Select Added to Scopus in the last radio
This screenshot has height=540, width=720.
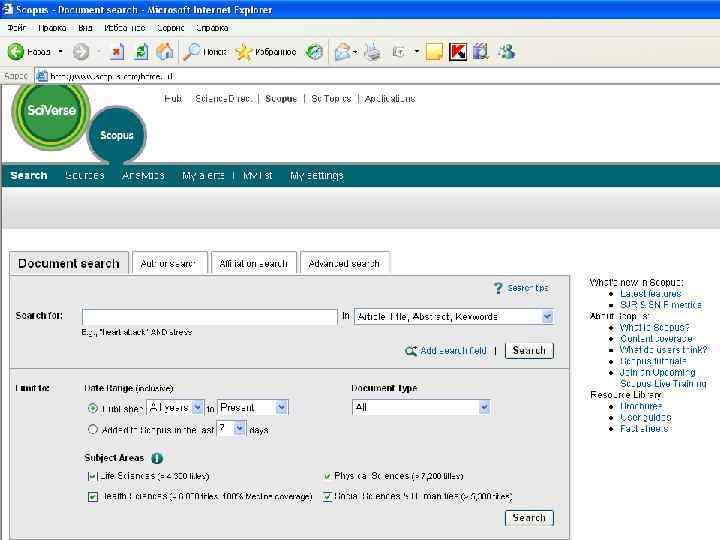pos(93,429)
